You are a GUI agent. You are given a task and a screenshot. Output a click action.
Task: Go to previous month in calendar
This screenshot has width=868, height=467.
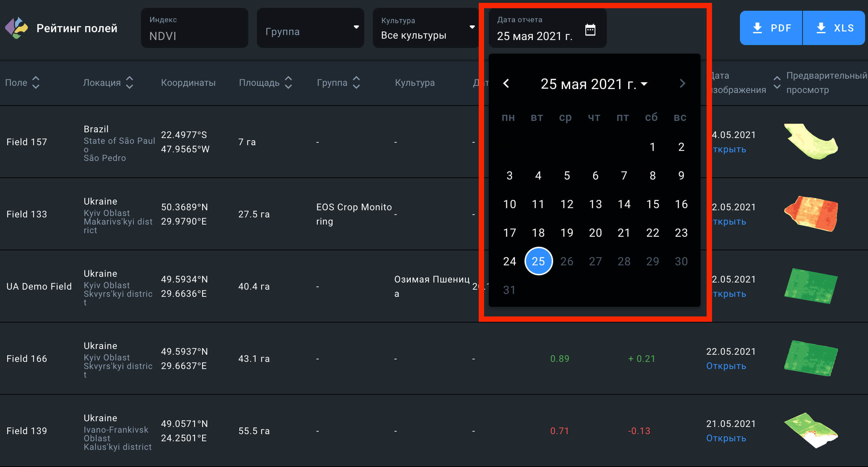[x=506, y=84]
